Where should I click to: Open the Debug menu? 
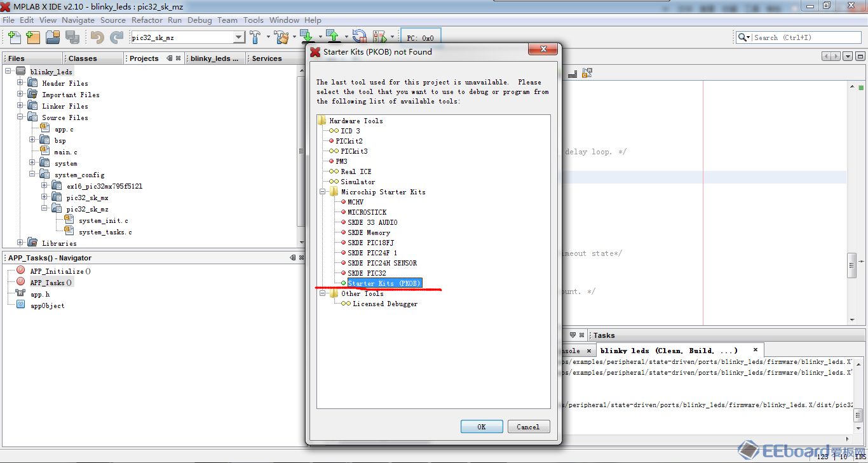[200, 20]
